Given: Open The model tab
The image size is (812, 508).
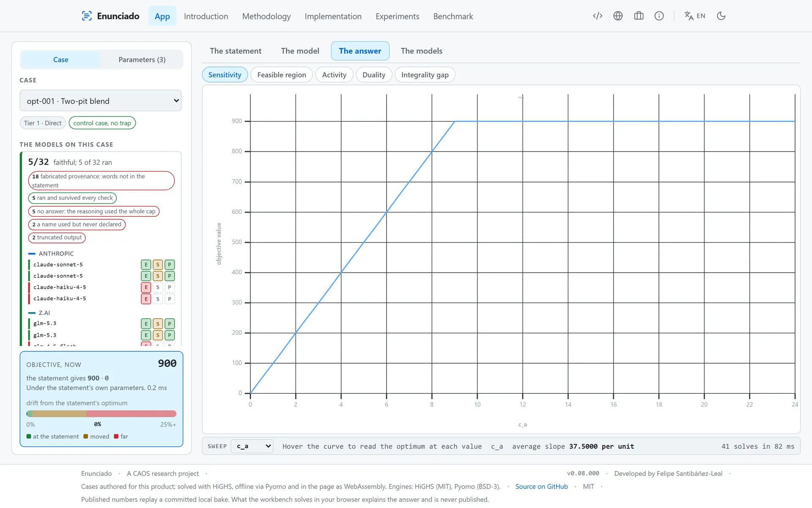Looking at the screenshot, I should coord(300,51).
